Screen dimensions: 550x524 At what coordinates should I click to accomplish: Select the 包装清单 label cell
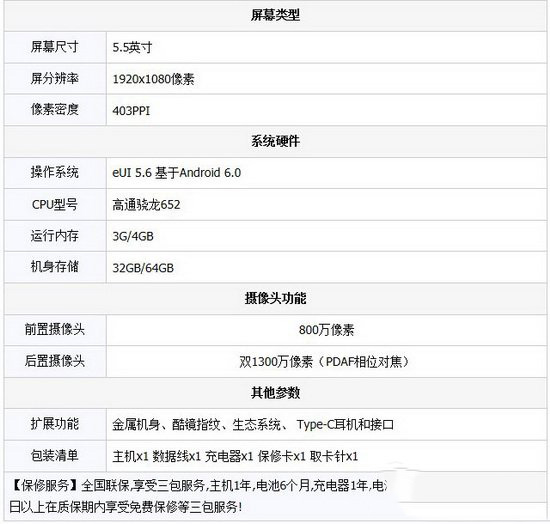click(55, 456)
